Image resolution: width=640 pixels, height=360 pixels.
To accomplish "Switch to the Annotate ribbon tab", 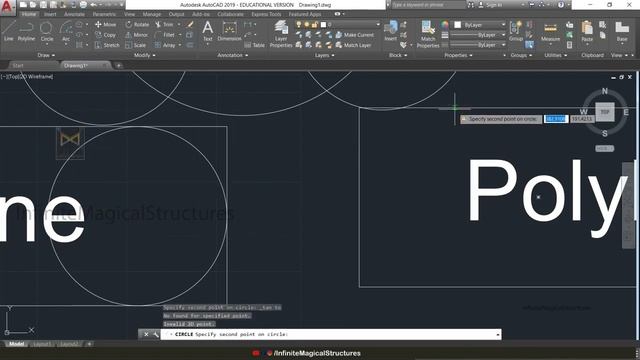I will (x=74, y=14).
